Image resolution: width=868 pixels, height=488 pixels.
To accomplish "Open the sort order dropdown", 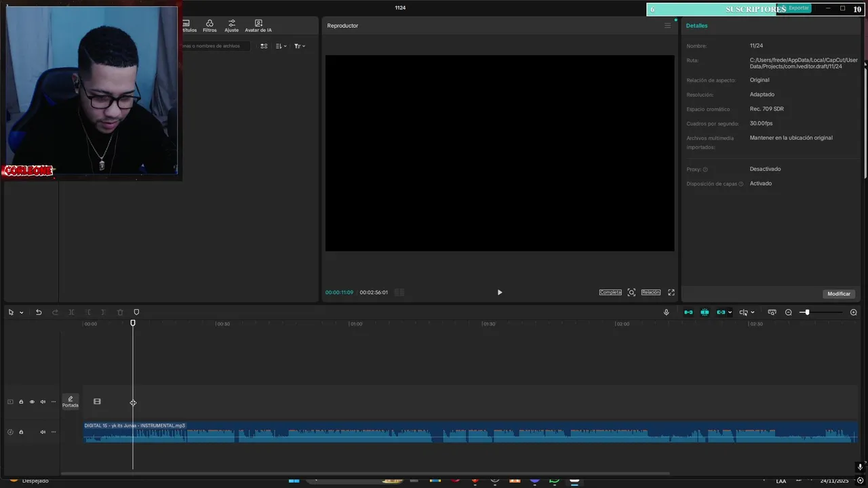I will coord(281,46).
